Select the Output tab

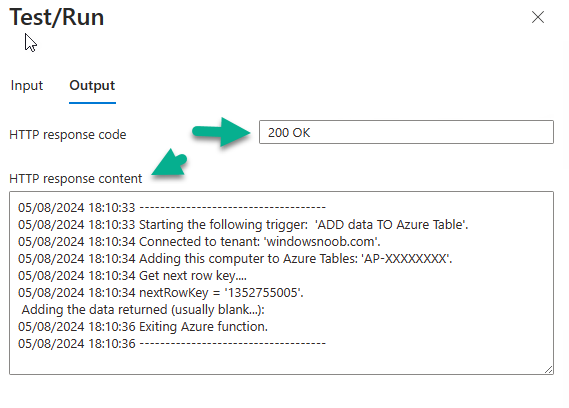pyautogui.click(x=92, y=86)
